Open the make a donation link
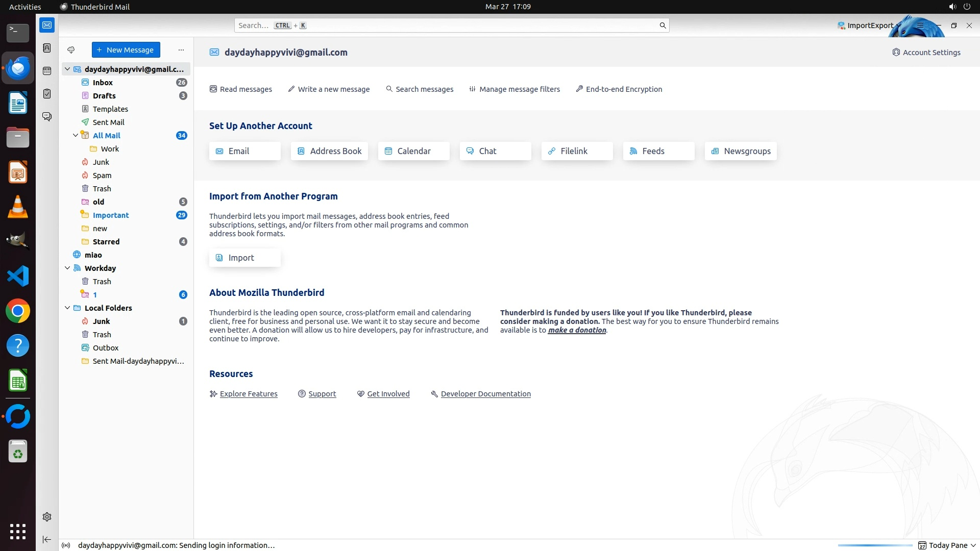The width and height of the screenshot is (980, 551). 577,330
